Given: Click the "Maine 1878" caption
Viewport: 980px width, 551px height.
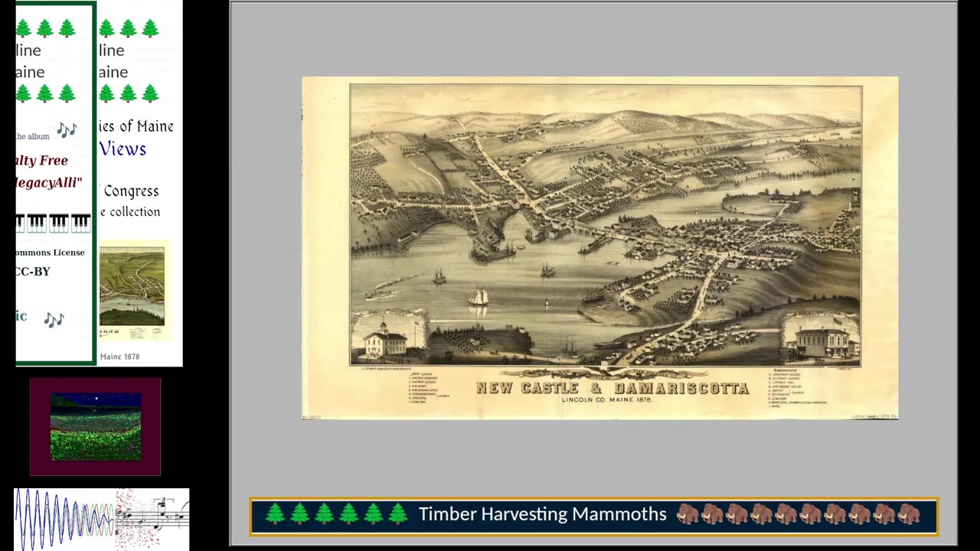Looking at the screenshot, I should [119, 357].
